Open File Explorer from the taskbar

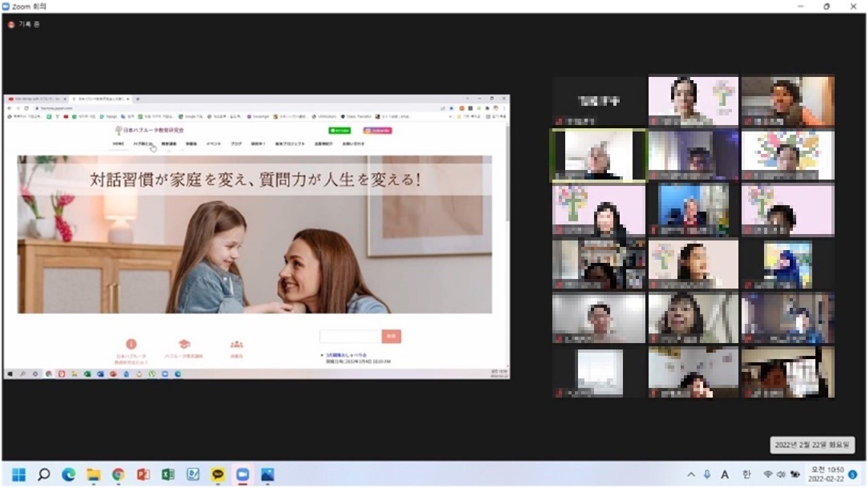click(x=94, y=475)
